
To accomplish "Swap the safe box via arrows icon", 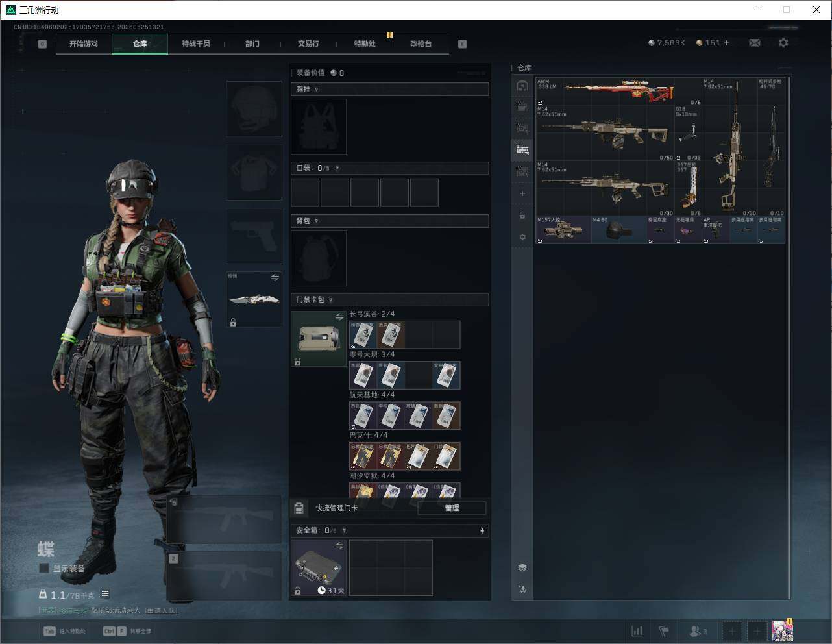I will (x=339, y=546).
